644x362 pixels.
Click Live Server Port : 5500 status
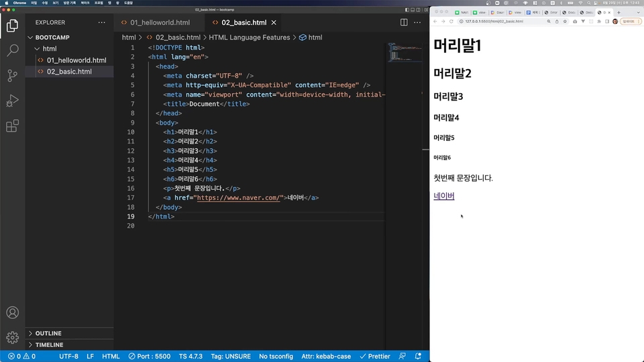(150, 356)
